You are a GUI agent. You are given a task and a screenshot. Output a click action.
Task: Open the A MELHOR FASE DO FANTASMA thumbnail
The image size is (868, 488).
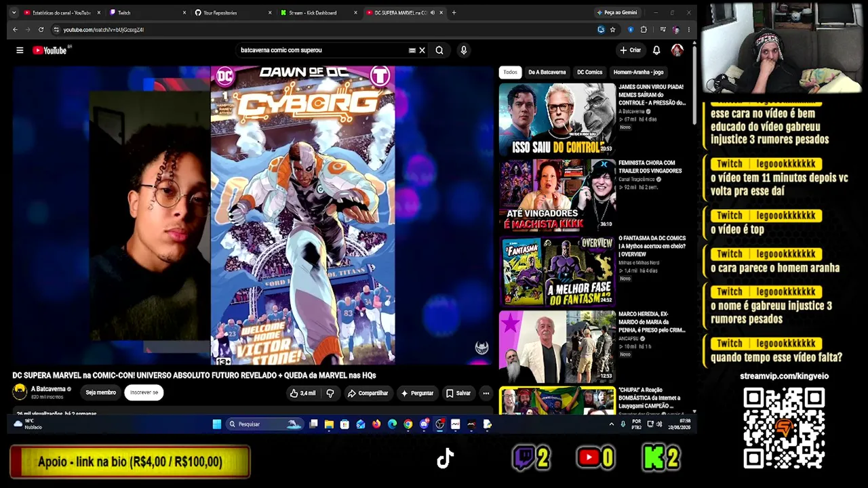(557, 271)
